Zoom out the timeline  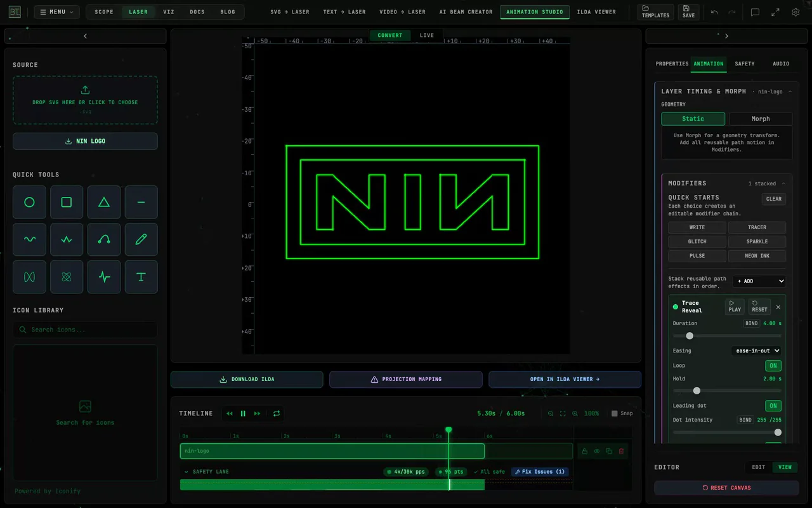(550, 413)
